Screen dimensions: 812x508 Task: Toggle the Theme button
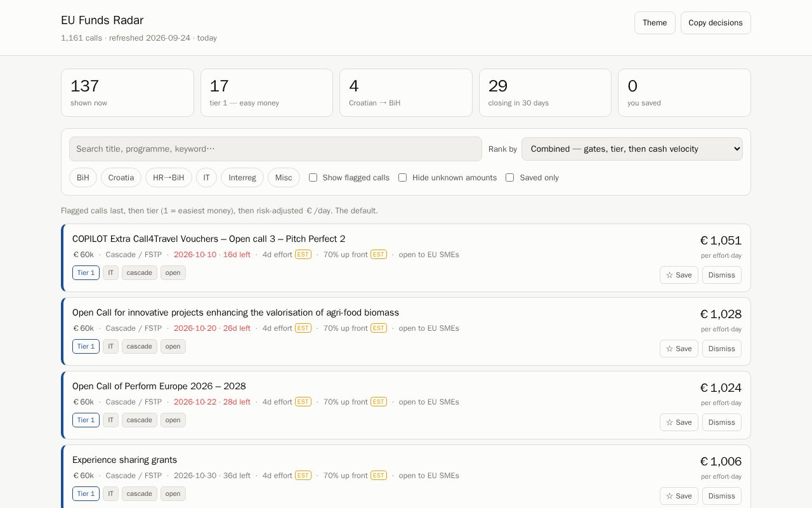655,23
